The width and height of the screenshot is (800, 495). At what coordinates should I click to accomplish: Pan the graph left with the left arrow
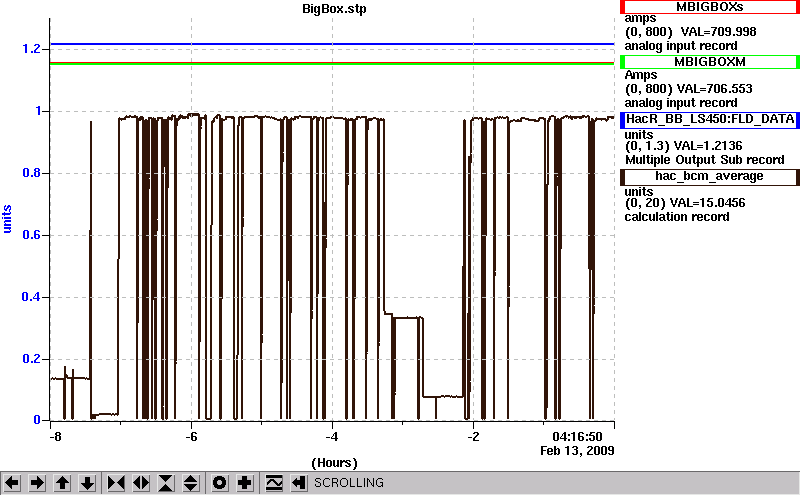coord(12,483)
